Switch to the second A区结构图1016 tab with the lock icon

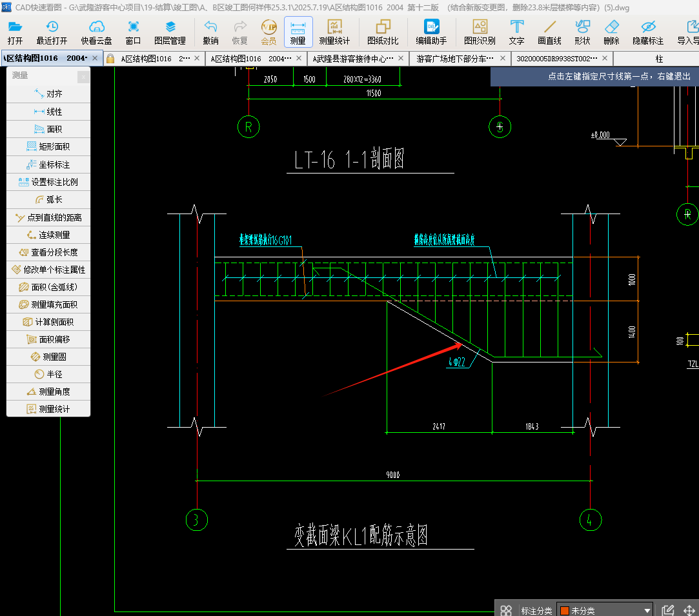point(154,58)
